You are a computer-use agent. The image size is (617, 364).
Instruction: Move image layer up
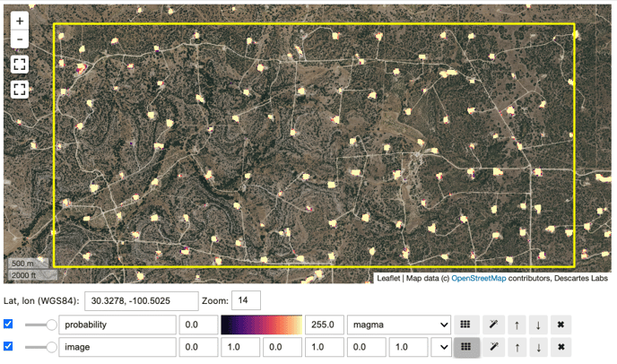point(517,347)
